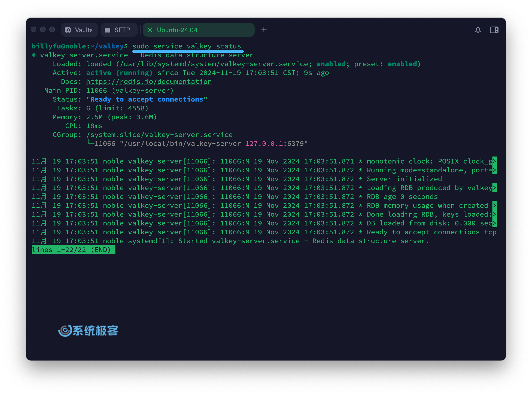
Task: Click the 'lines 1-22/22 (END)' pager indicator
Action: [x=73, y=250]
